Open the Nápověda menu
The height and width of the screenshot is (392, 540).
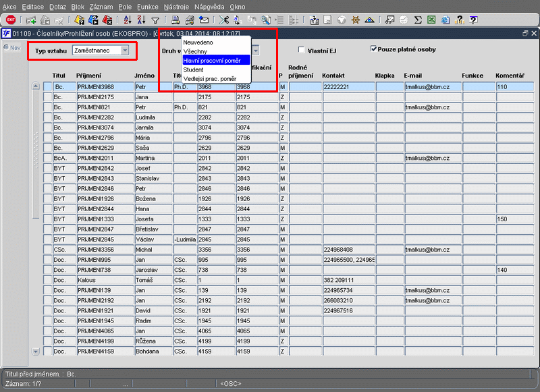point(209,7)
